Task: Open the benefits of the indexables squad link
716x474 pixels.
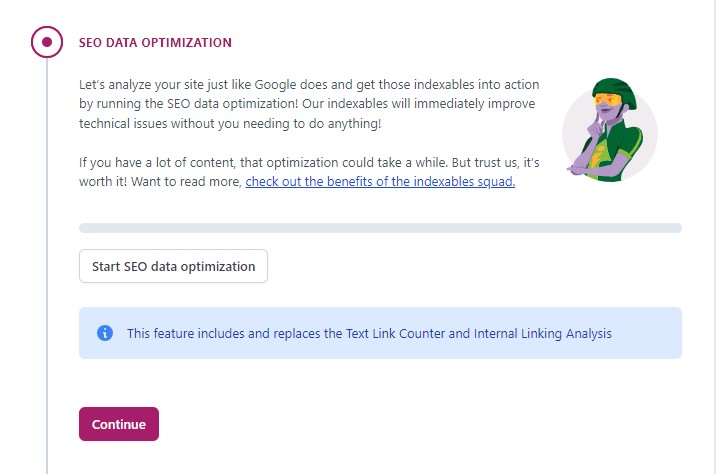Action: pos(380,182)
